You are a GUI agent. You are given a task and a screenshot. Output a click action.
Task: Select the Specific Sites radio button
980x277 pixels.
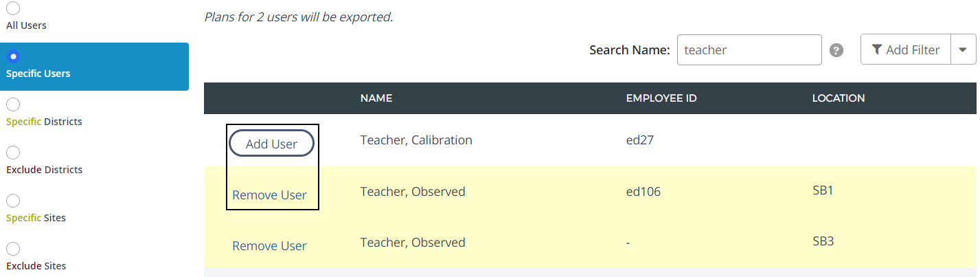pyautogui.click(x=13, y=201)
